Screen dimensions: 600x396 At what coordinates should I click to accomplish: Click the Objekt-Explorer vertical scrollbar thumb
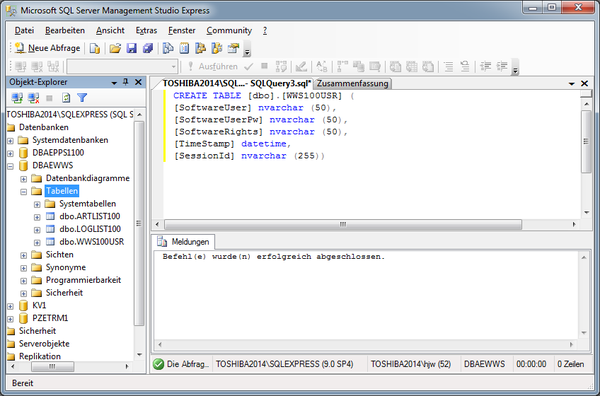(139, 223)
